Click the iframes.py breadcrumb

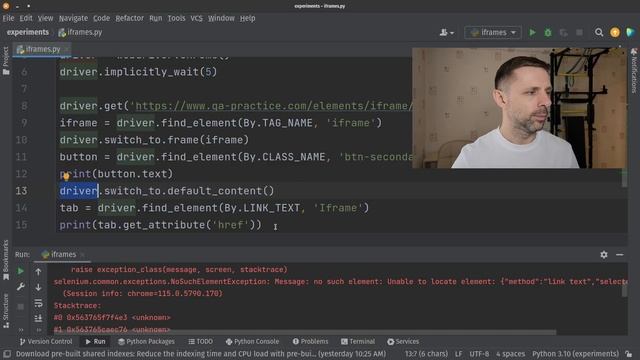pyautogui.click(x=80, y=32)
